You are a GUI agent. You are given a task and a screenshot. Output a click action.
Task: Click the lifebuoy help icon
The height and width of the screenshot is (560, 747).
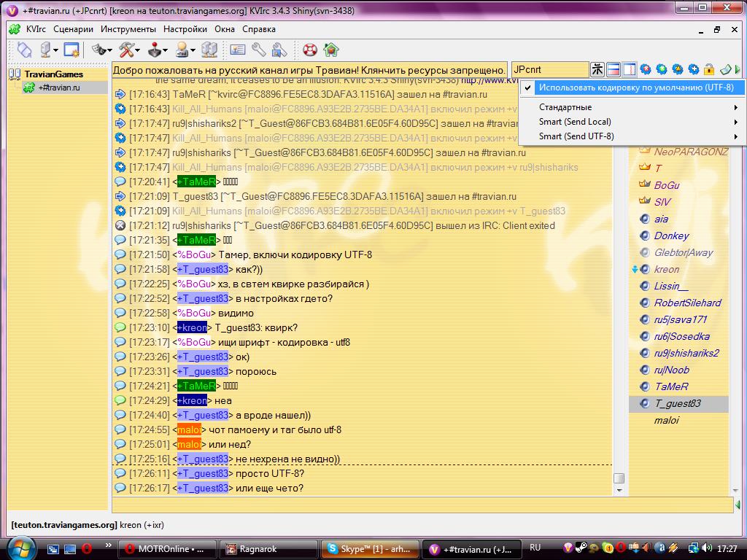point(310,50)
